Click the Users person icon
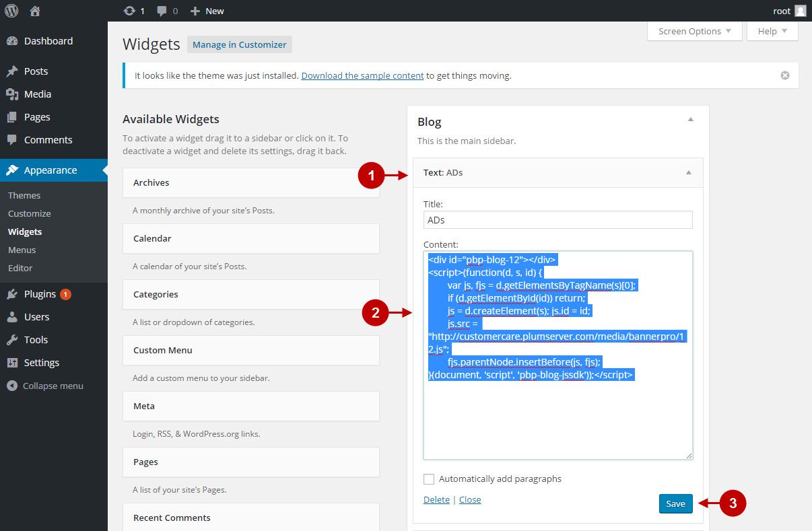 [12, 317]
